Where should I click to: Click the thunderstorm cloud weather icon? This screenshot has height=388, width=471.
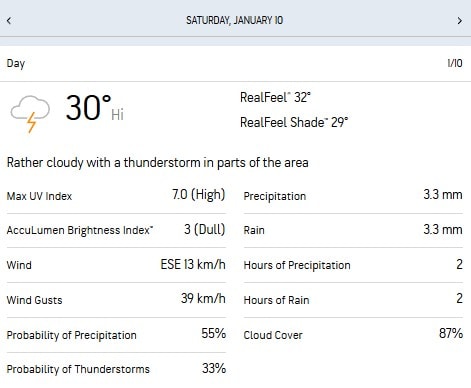(30, 114)
